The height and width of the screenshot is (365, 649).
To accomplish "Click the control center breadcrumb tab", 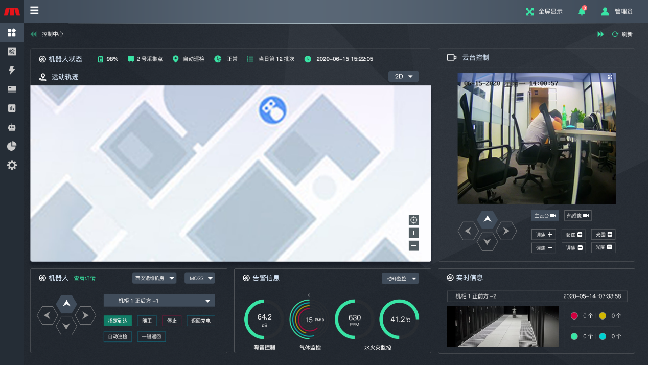I will tap(52, 34).
